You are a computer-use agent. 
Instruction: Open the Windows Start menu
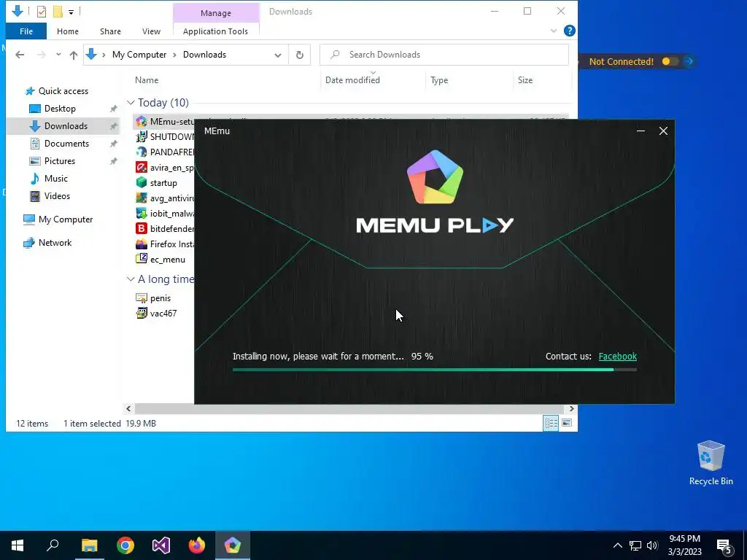coord(18,545)
